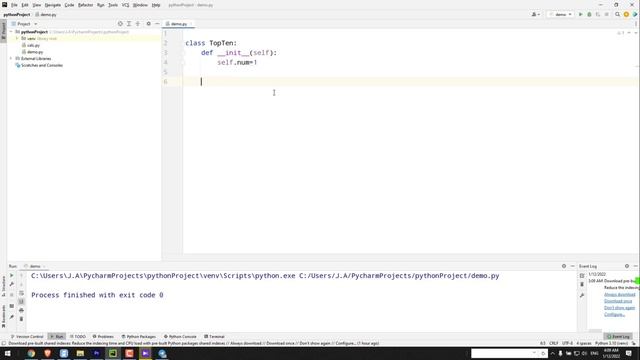Open the File menu
640x360 pixels.
click(14, 5)
